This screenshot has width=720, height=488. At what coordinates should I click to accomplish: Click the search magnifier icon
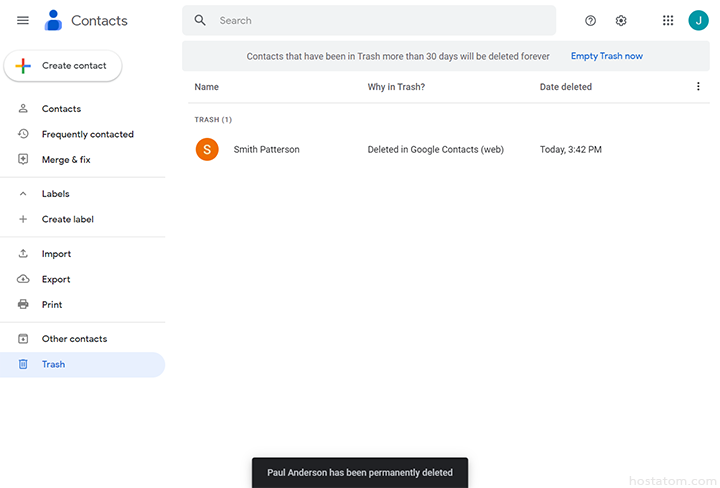(200, 20)
